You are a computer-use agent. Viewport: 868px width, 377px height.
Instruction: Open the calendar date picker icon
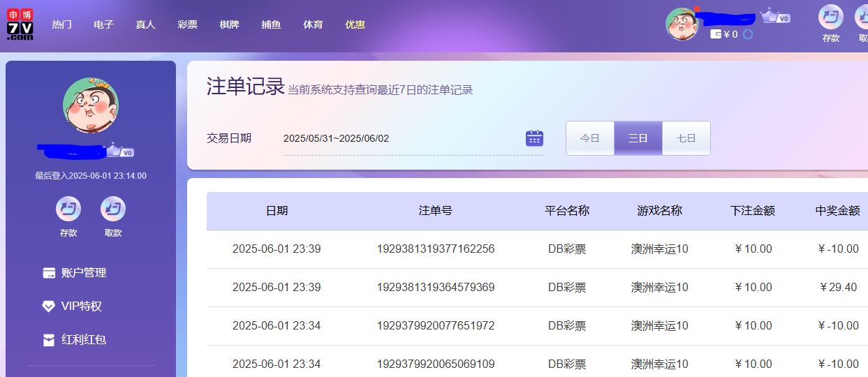[534, 138]
